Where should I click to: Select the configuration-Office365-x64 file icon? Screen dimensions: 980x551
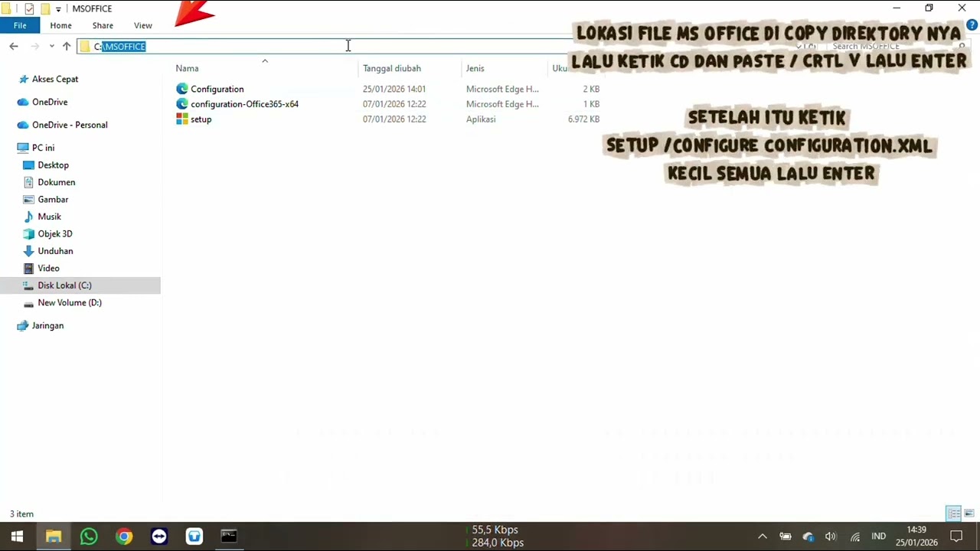(182, 104)
